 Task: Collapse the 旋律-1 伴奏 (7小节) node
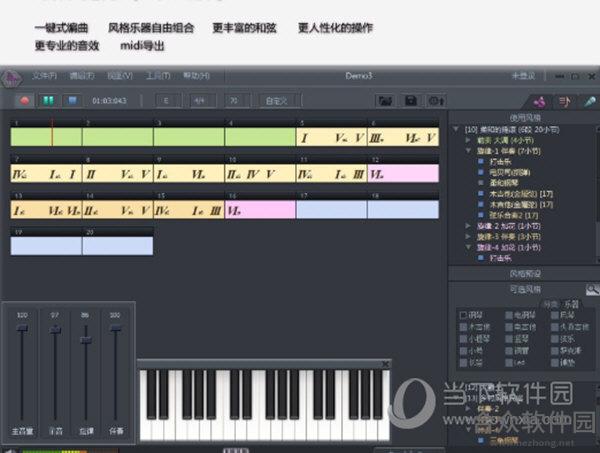click(x=468, y=151)
